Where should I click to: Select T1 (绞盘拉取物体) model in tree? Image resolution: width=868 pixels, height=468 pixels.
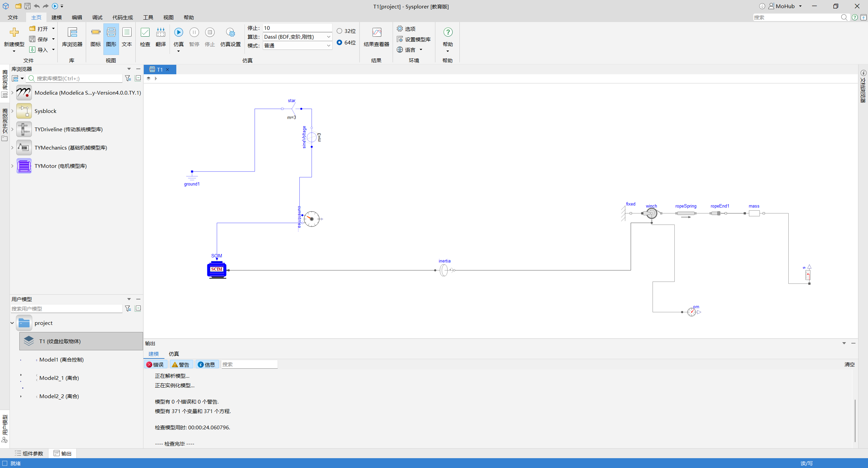coord(81,341)
